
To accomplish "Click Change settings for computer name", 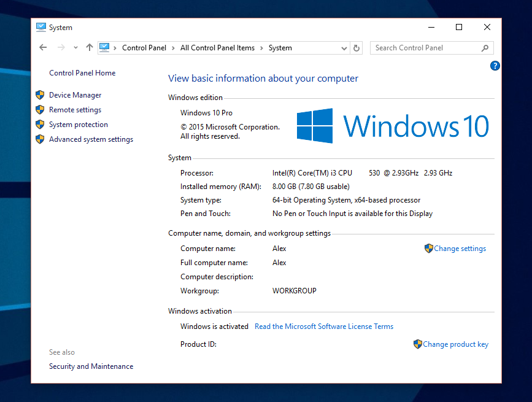I will [460, 249].
